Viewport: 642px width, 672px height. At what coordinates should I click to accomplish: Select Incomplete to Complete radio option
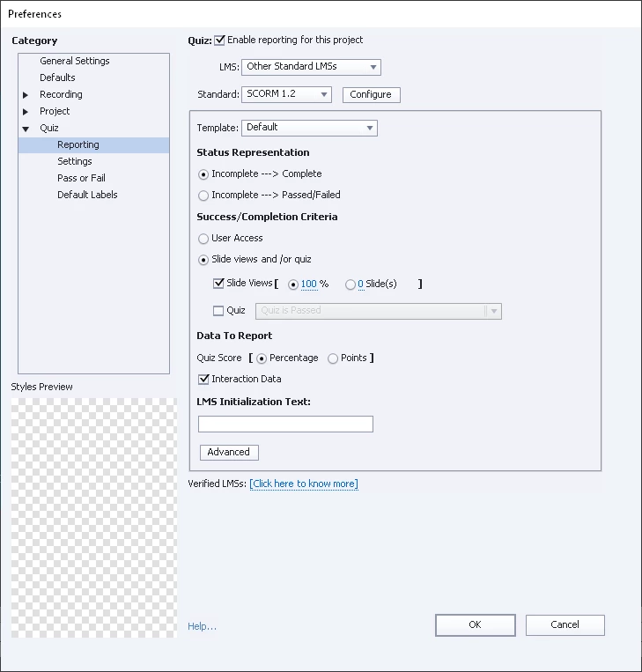[203, 174]
